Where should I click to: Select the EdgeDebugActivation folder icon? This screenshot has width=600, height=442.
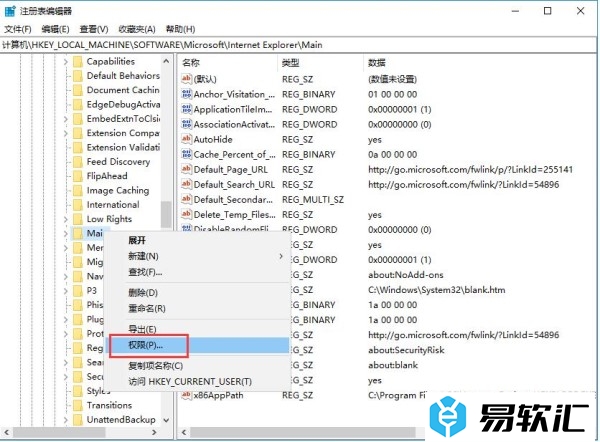click(x=78, y=104)
